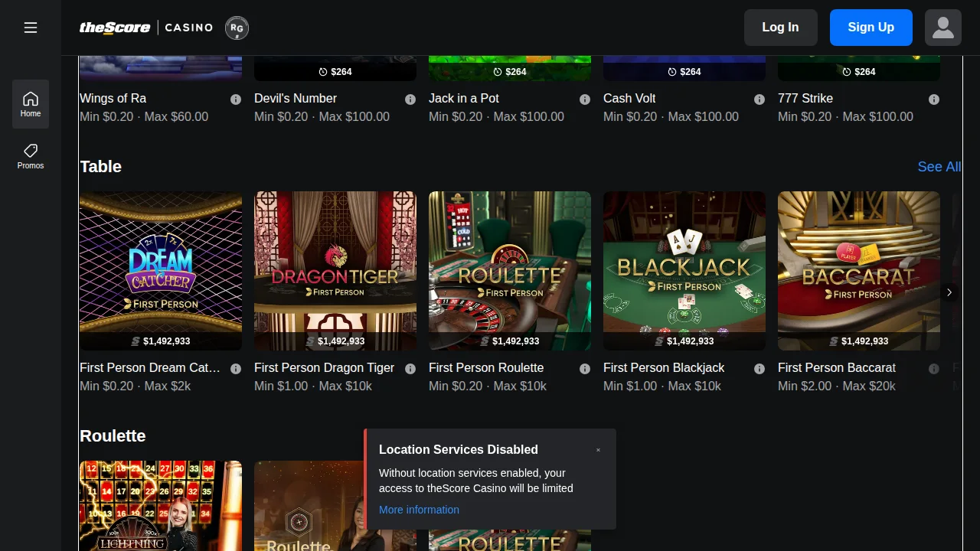Open the hamburger menu
The width and height of the screenshot is (980, 551).
[x=31, y=28]
